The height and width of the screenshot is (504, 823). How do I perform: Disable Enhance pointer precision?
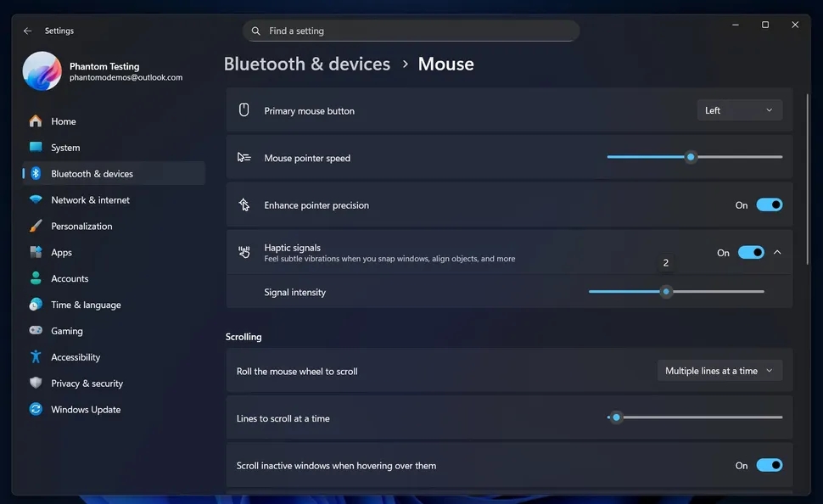769,204
